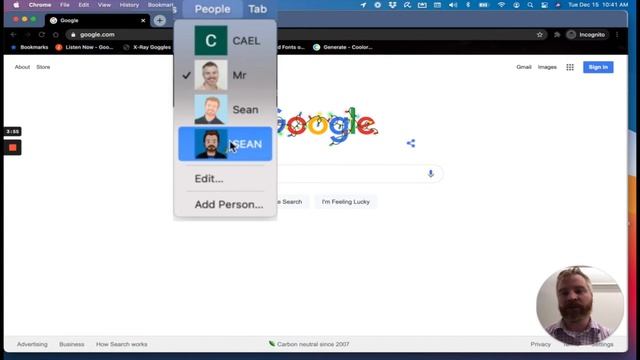Click the date and time display

(x=598, y=5)
